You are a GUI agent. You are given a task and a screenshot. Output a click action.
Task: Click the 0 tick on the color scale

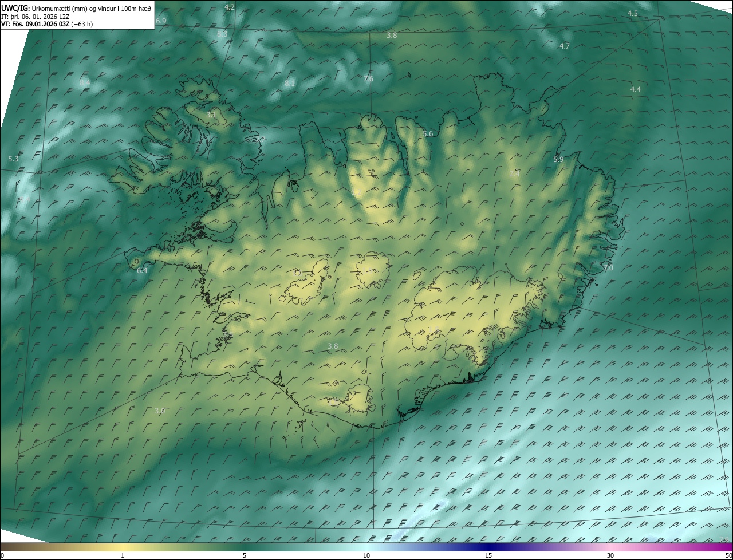tap(2, 556)
